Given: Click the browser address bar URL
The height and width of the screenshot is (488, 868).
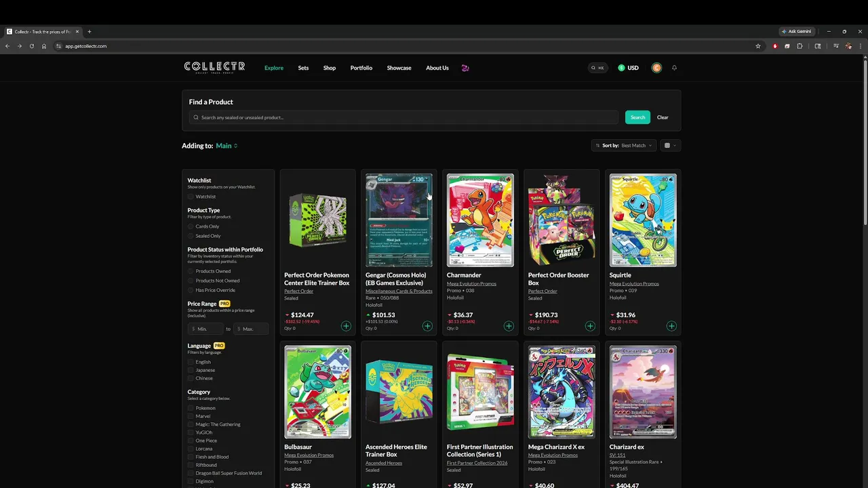Looking at the screenshot, I should pos(86,46).
